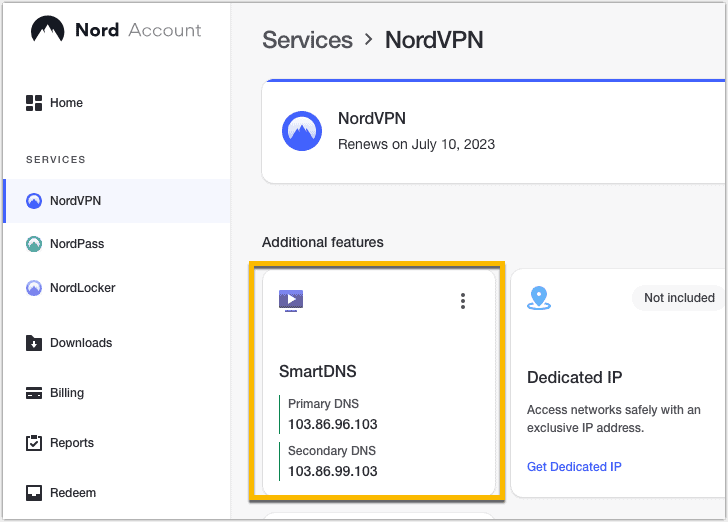The image size is (728, 522).
Task: Click the Nord mountain logo
Action: point(47,30)
